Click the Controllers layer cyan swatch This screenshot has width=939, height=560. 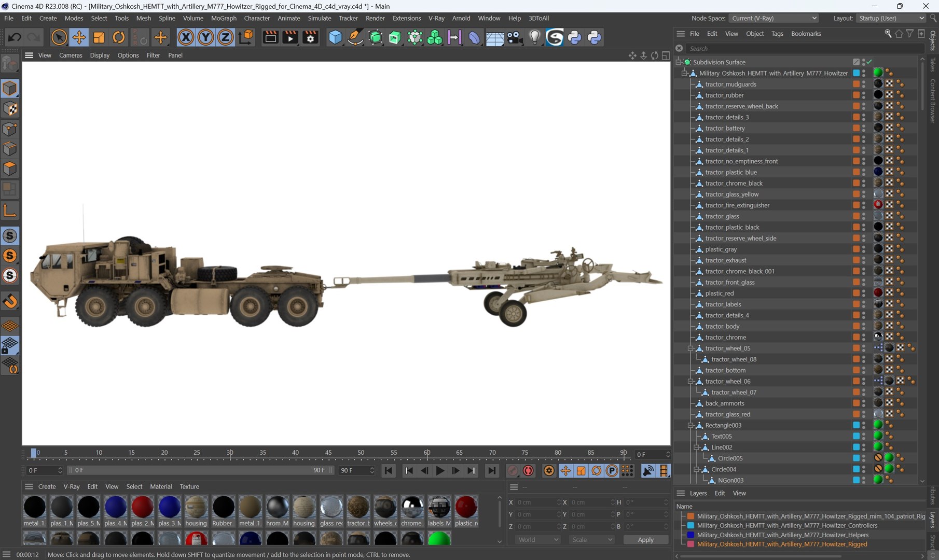coord(691,526)
